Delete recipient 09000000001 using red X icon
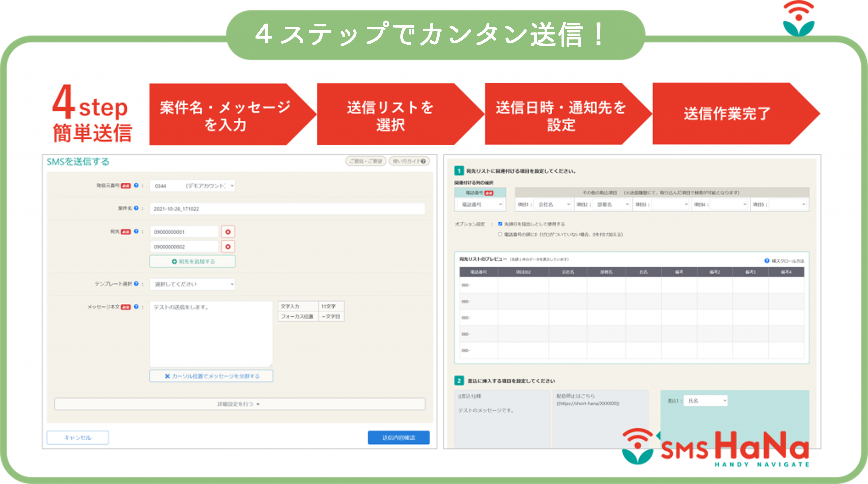 pyautogui.click(x=228, y=232)
